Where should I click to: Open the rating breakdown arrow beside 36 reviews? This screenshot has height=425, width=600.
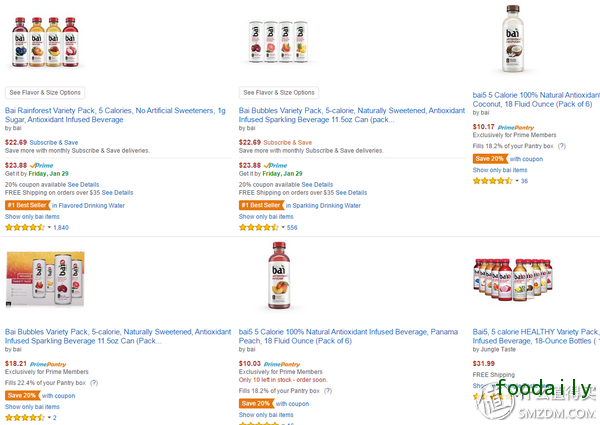[516, 181]
